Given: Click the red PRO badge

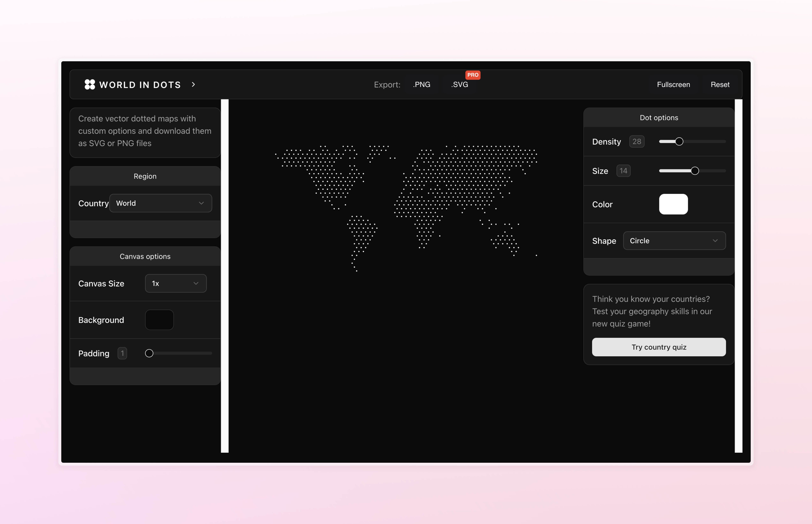Looking at the screenshot, I should point(473,75).
